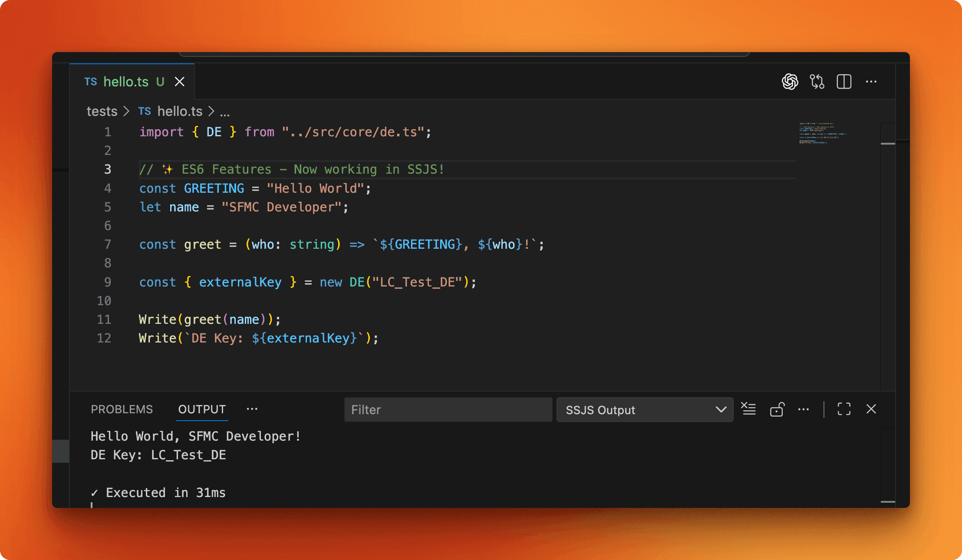Open more output panel actions
The image size is (962, 560).
pos(804,409)
